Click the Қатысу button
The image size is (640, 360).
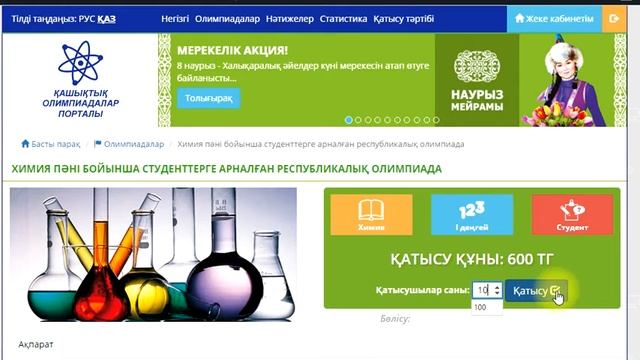pos(536,291)
